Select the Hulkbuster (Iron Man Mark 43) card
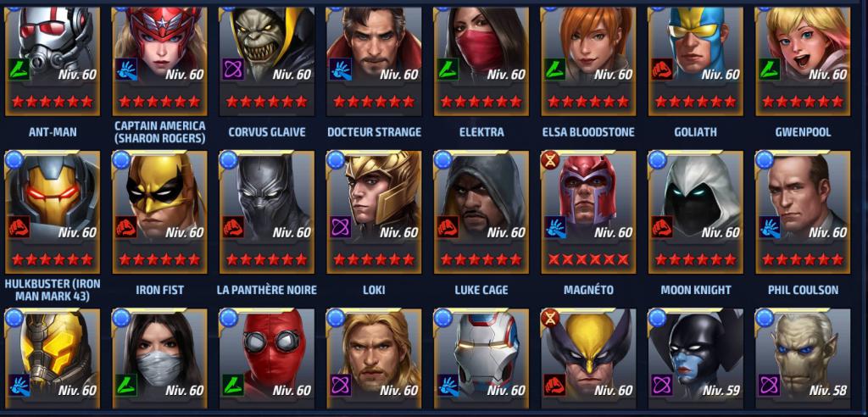The image size is (868, 417). coord(53,213)
